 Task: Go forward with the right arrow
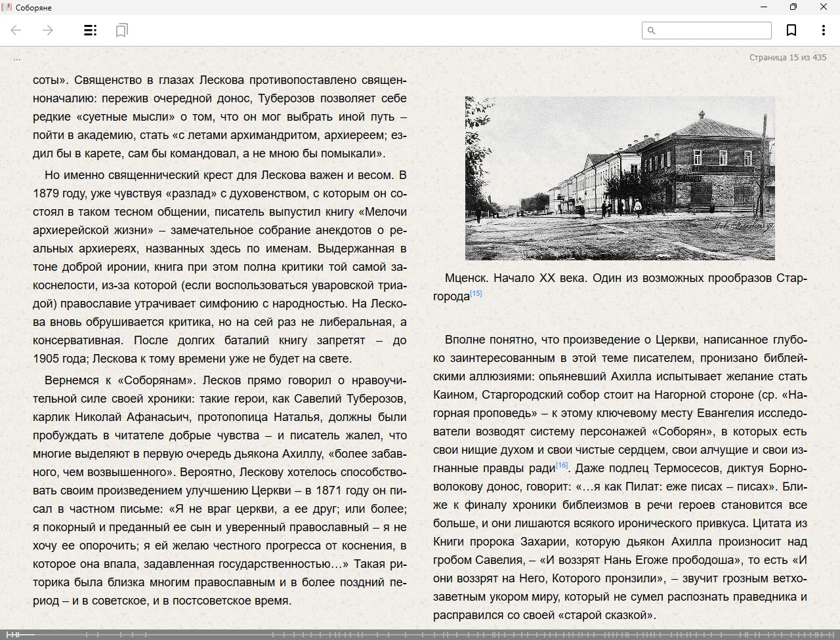click(48, 30)
